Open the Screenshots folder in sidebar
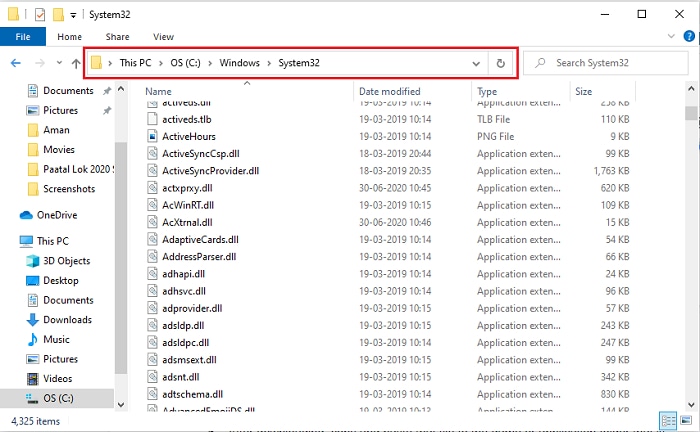700x432 pixels. pos(69,189)
